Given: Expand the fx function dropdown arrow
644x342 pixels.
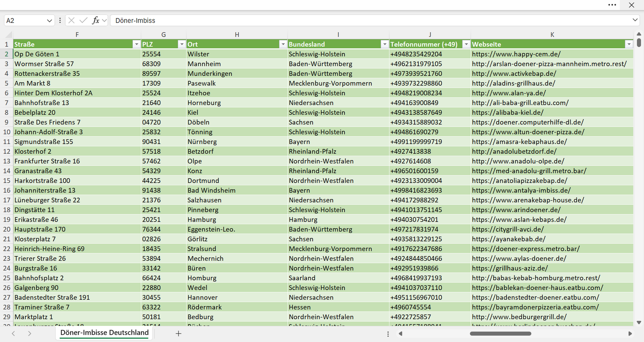Looking at the screenshot, I should click(x=104, y=20).
